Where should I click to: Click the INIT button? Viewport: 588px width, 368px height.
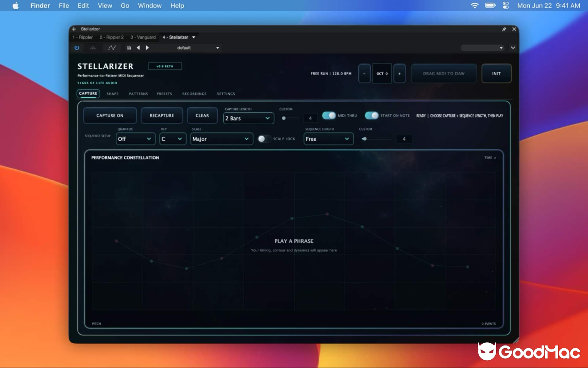[497, 74]
